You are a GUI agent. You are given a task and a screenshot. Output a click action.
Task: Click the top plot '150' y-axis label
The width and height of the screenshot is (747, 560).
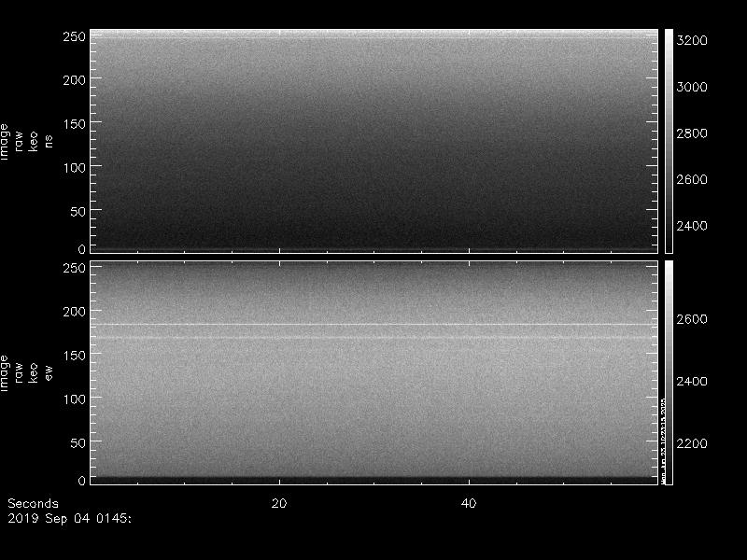tap(75, 124)
